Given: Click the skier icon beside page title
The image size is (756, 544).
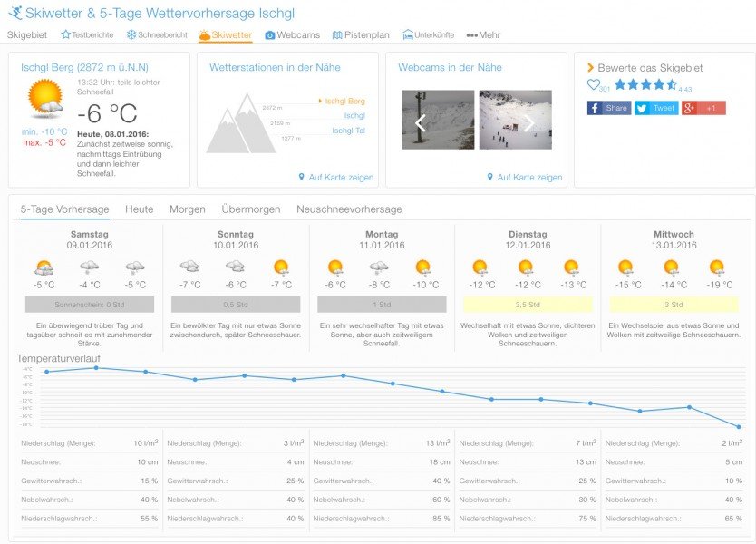Looking at the screenshot, I should [x=15, y=13].
